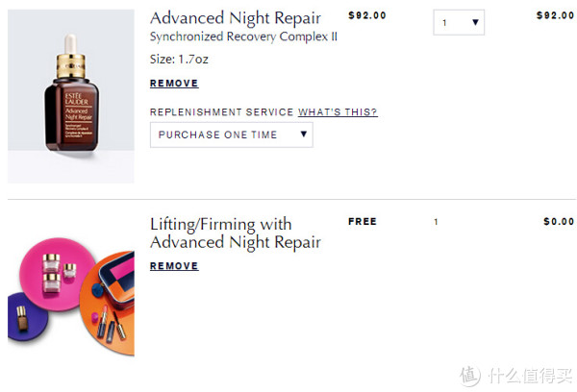Click the serum's $92.00 unit price

point(367,15)
